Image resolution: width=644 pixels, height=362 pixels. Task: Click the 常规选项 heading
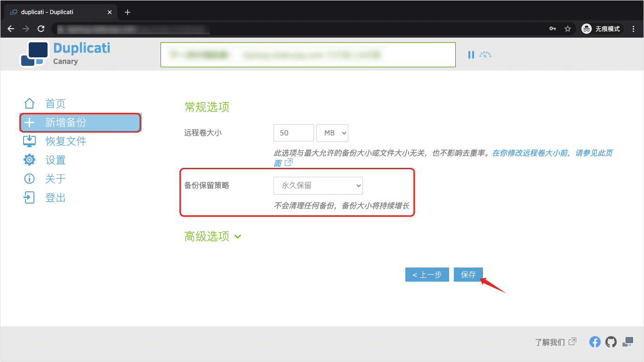click(207, 107)
